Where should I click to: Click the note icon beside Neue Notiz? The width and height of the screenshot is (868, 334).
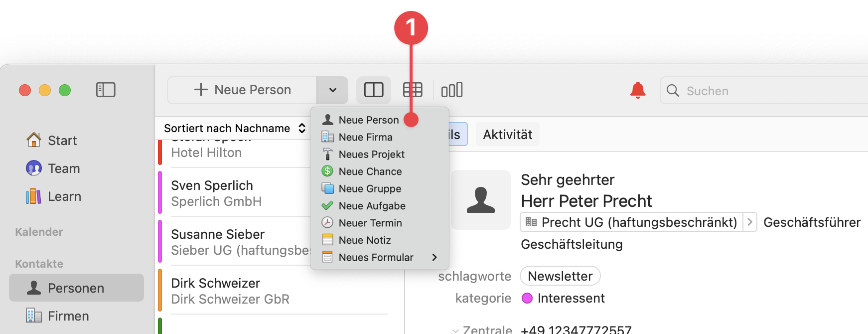tap(327, 240)
